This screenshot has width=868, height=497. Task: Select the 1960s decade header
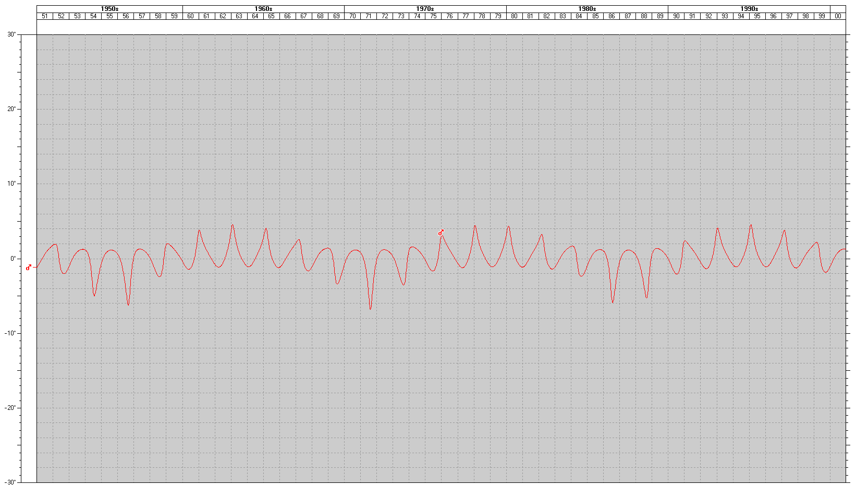(x=263, y=9)
